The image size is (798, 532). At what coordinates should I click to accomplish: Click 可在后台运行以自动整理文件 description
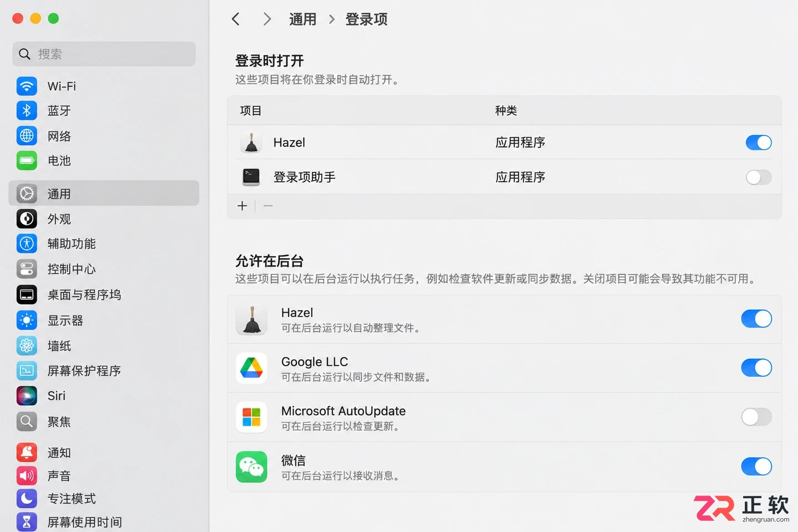coord(351,328)
